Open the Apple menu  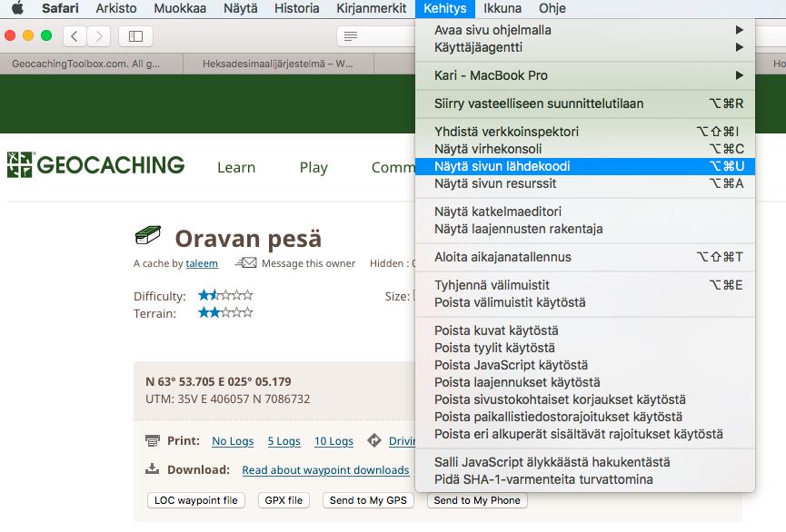point(17,8)
